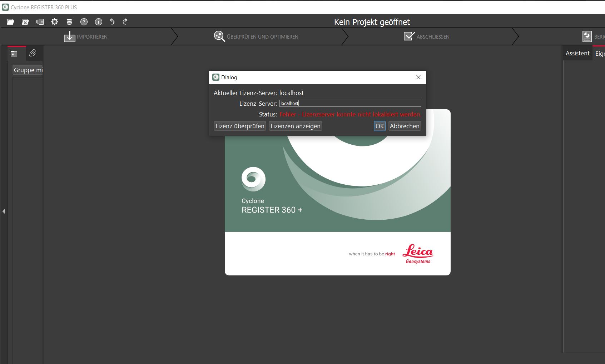The height and width of the screenshot is (364, 605).
Task: Click the report document icon at right
Action: click(x=587, y=36)
